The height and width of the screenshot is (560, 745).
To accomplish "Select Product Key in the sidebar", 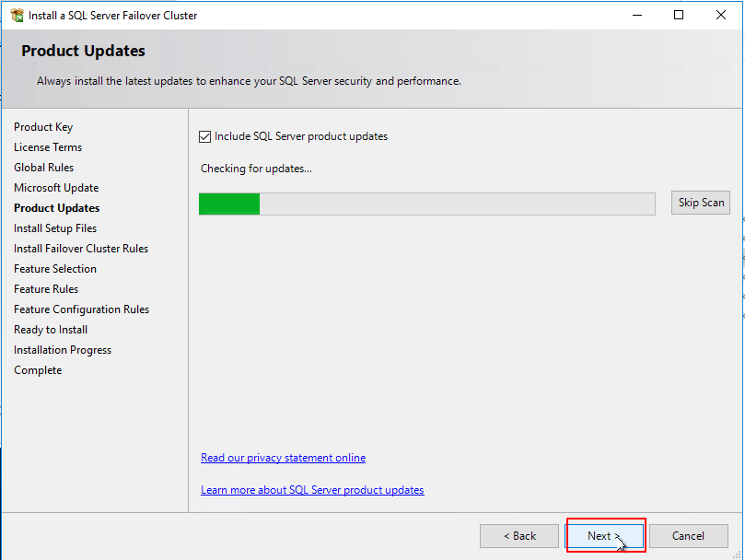I will click(43, 126).
